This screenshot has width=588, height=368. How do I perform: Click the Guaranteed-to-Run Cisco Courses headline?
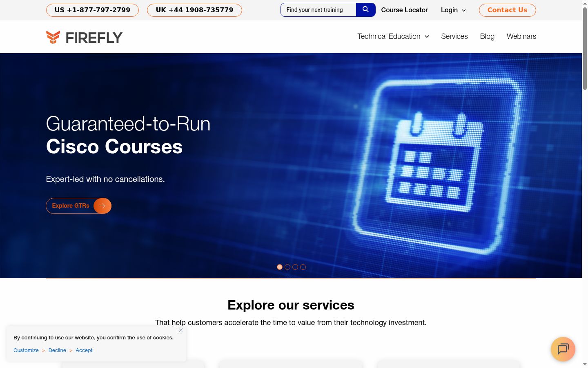pyautogui.click(x=128, y=135)
